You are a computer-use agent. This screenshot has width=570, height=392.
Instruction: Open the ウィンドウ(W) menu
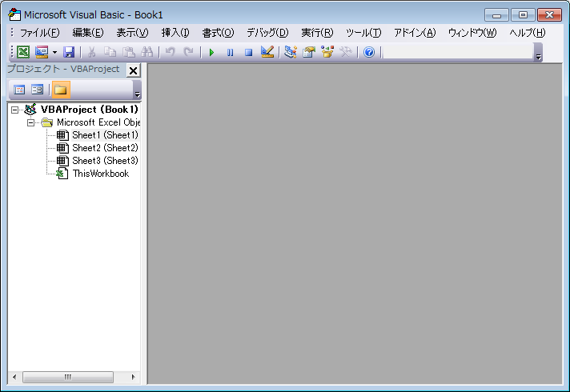[472, 33]
